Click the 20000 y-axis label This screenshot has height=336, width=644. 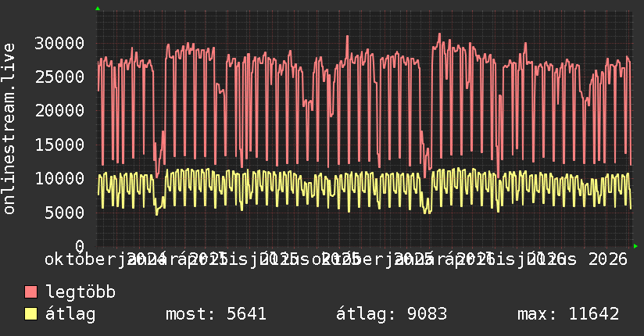click(59, 110)
